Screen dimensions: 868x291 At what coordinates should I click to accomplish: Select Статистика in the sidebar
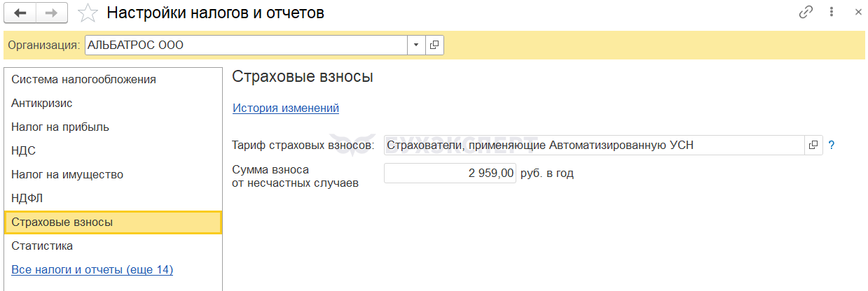coord(42,246)
